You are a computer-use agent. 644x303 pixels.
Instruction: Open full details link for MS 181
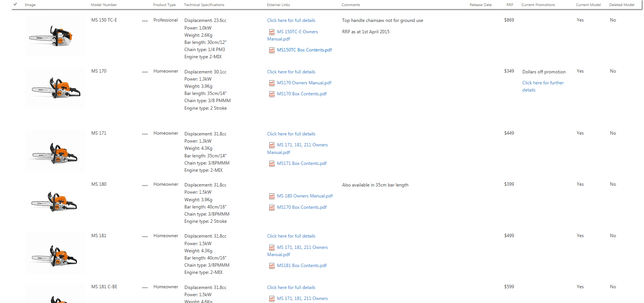[x=291, y=236]
